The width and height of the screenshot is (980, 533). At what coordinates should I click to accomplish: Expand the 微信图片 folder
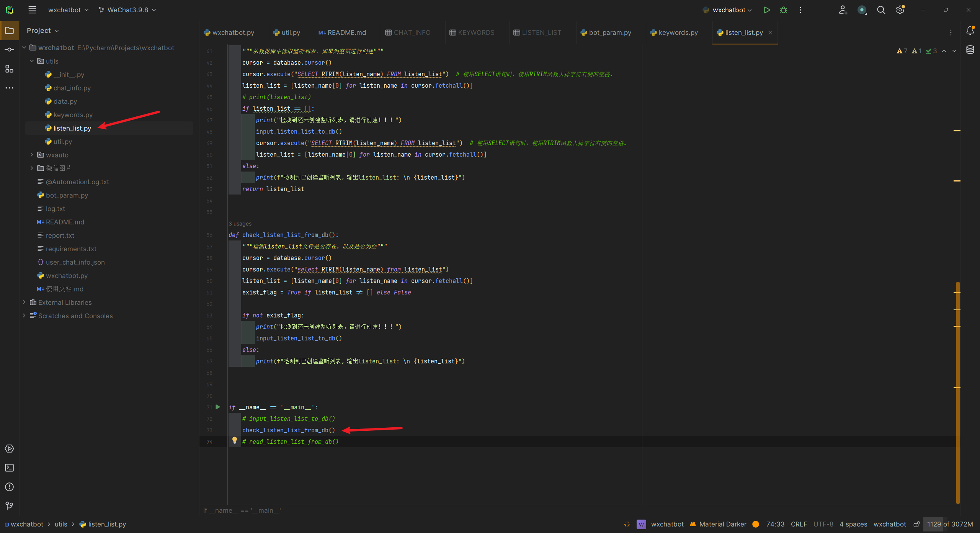(32, 168)
